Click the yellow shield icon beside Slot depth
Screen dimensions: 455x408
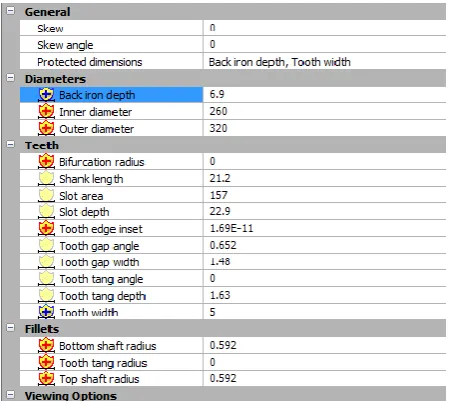tap(46, 212)
